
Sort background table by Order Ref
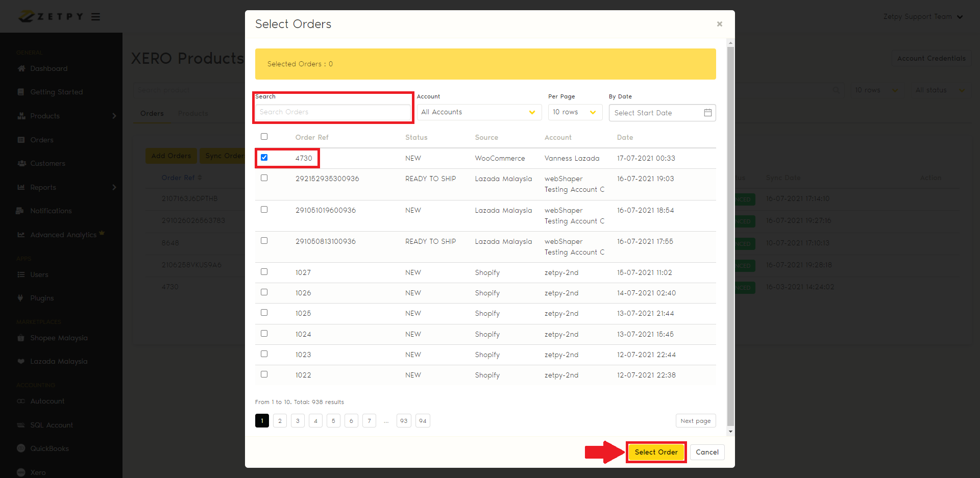(x=182, y=178)
